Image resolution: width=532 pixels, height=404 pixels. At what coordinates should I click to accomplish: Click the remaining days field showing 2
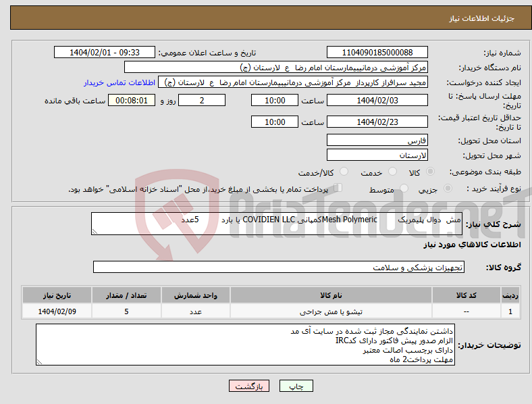coord(202,101)
